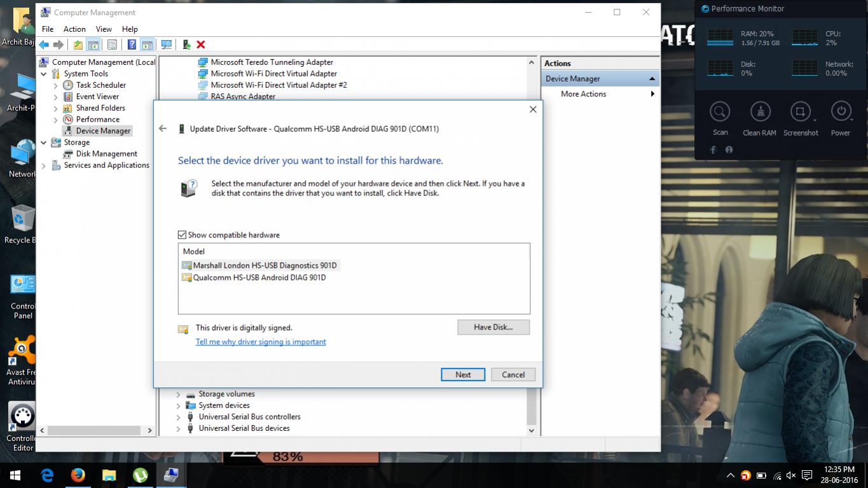Expand Universal Serial Bus controllers node
The image size is (868, 488).
pos(178,417)
